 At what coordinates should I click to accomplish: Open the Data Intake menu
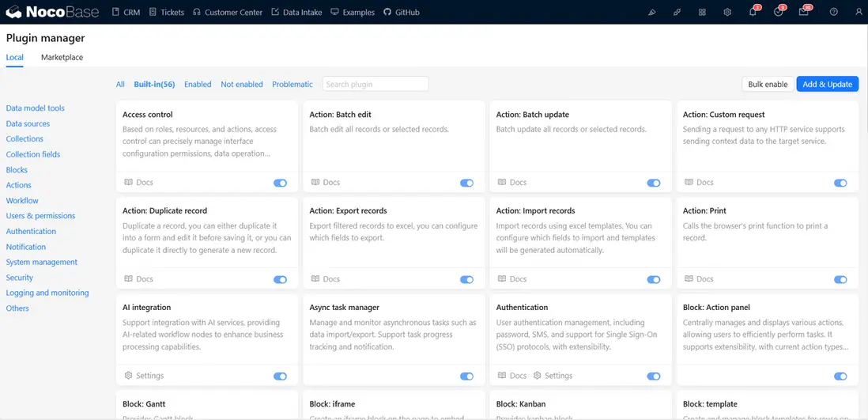[296, 12]
